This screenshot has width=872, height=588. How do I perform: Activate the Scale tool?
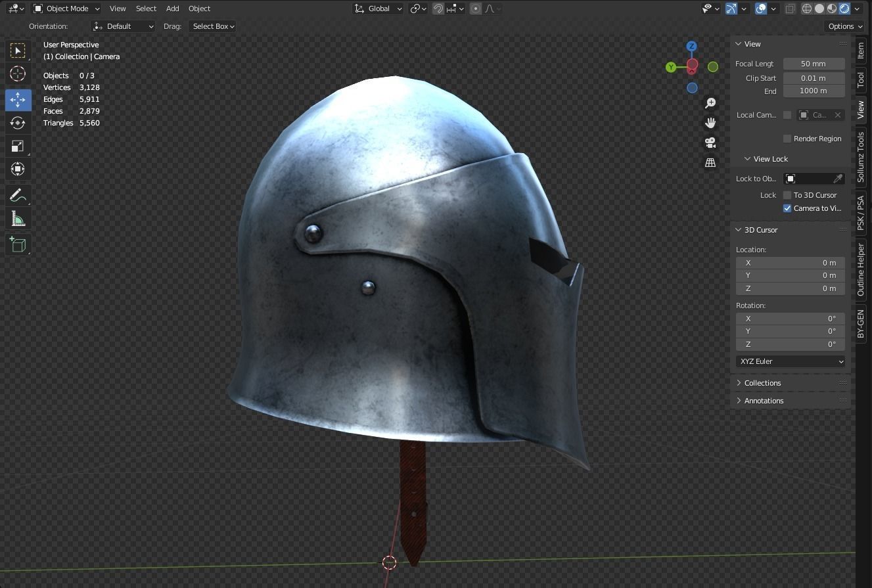pos(18,146)
